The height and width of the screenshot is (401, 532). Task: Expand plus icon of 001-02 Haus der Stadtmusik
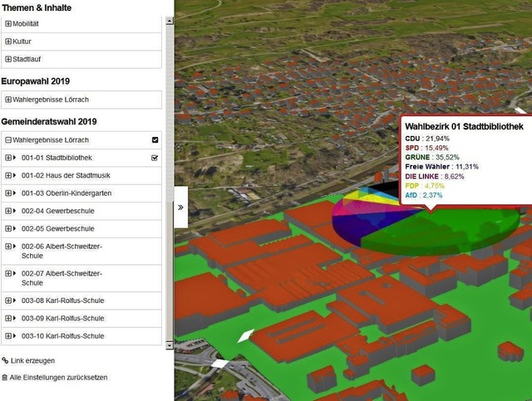[8, 175]
